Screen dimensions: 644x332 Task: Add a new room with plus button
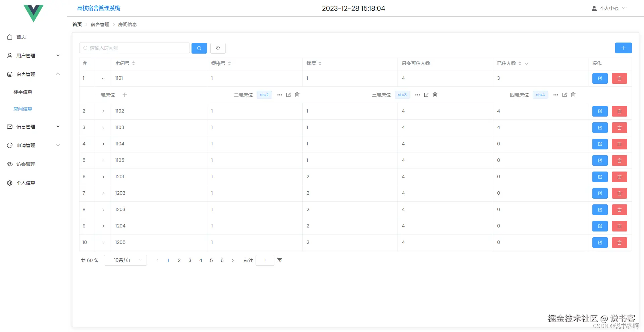623,48
